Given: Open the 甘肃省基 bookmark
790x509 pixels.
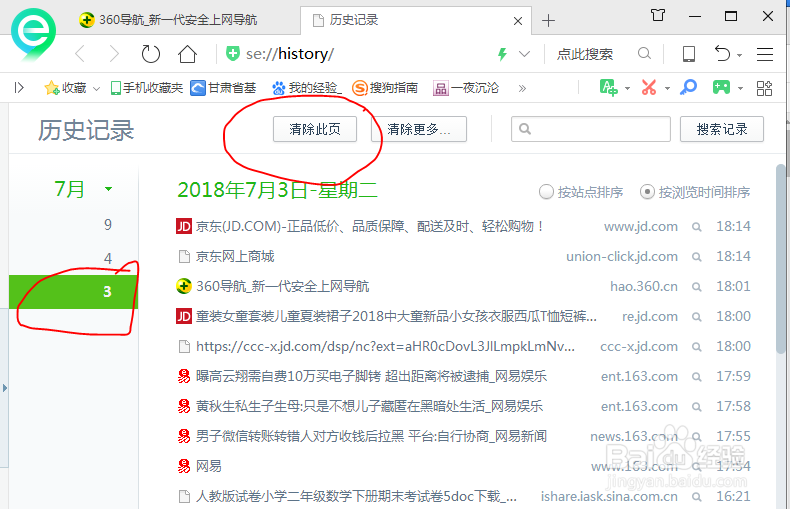Looking at the screenshot, I should tap(223, 88).
